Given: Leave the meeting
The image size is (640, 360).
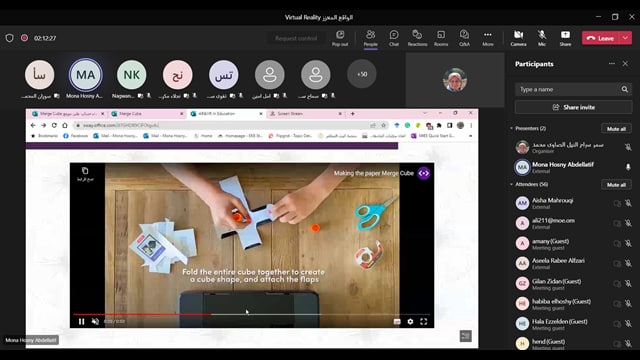Looking at the screenshot, I should coord(601,38).
